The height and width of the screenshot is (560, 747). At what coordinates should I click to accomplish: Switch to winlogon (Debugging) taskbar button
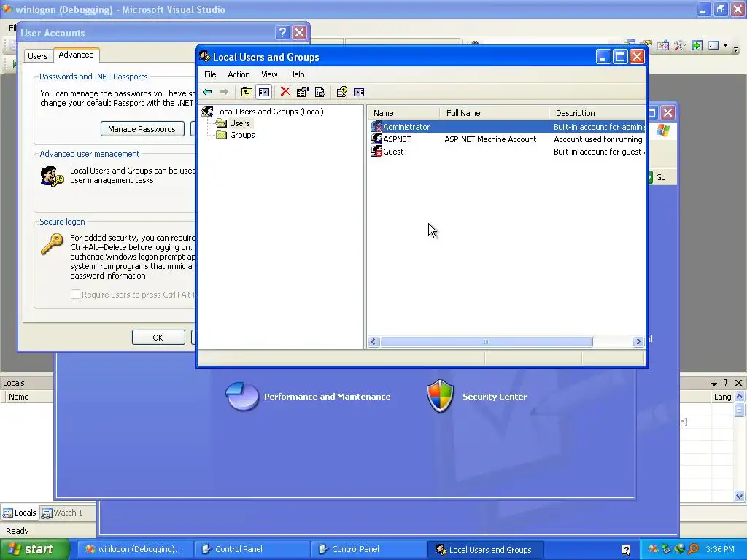(x=135, y=549)
